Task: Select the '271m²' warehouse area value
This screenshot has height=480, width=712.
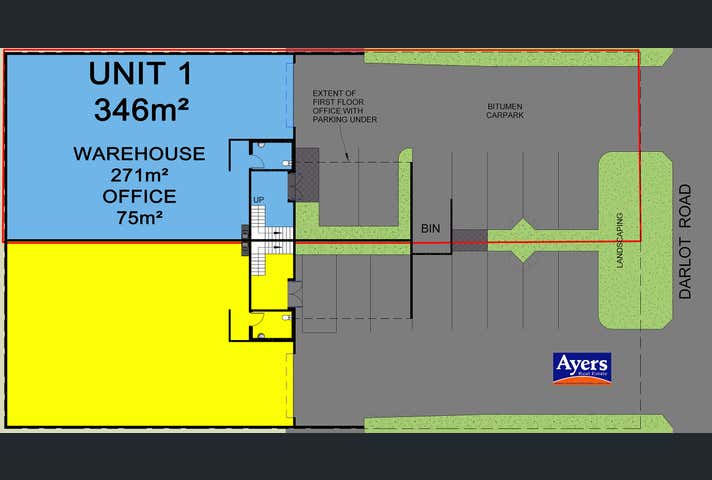Action: pos(139,175)
